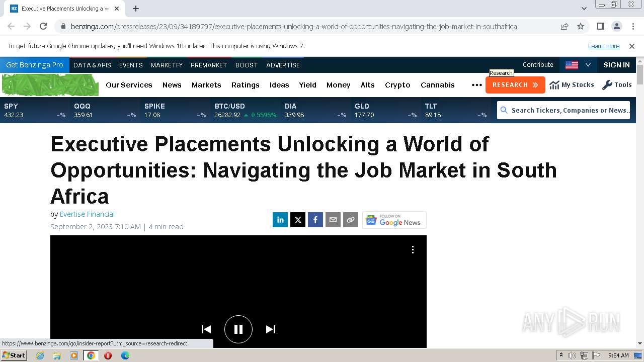The image size is (644, 362).
Task: Open BOOST menu item
Action: point(247,65)
